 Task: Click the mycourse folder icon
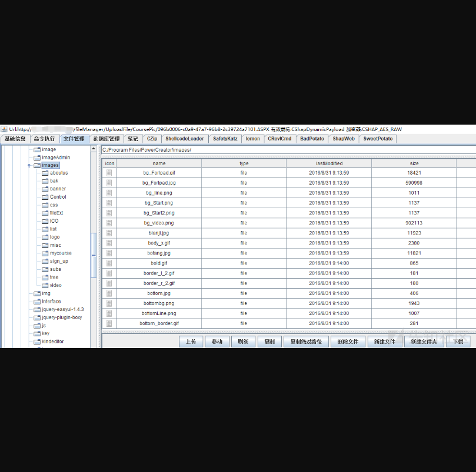pyautogui.click(x=45, y=253)
